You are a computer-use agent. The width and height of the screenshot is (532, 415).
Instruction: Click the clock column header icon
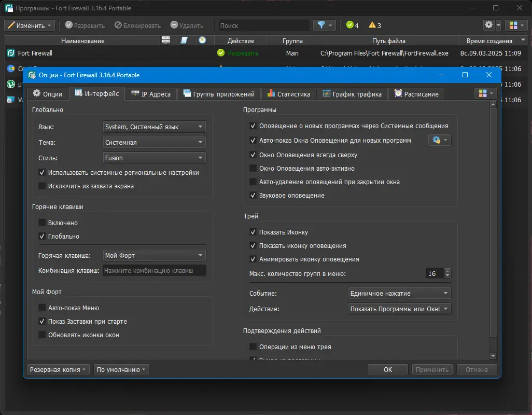[202, 40]
